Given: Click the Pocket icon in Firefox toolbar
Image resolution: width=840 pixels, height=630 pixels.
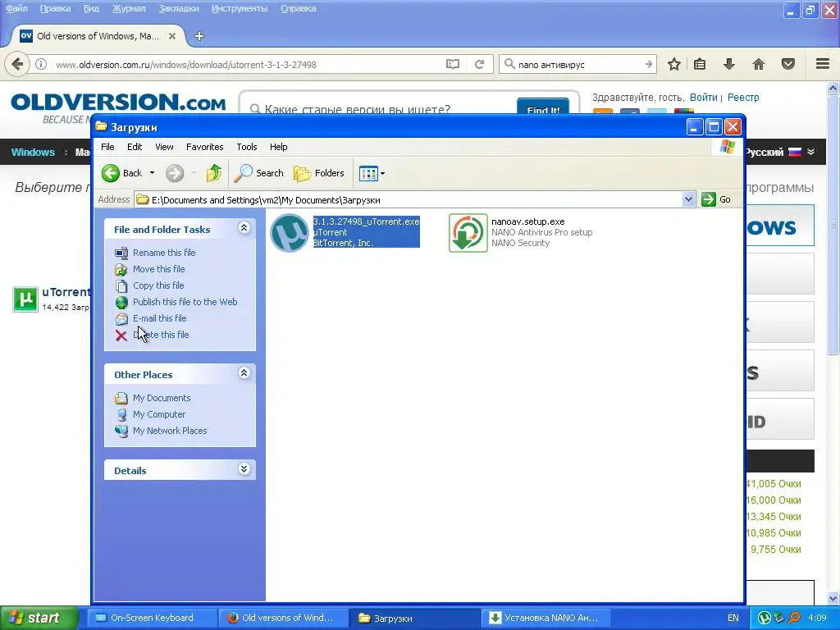Looking at the screenshot, I should click(788, 64).
